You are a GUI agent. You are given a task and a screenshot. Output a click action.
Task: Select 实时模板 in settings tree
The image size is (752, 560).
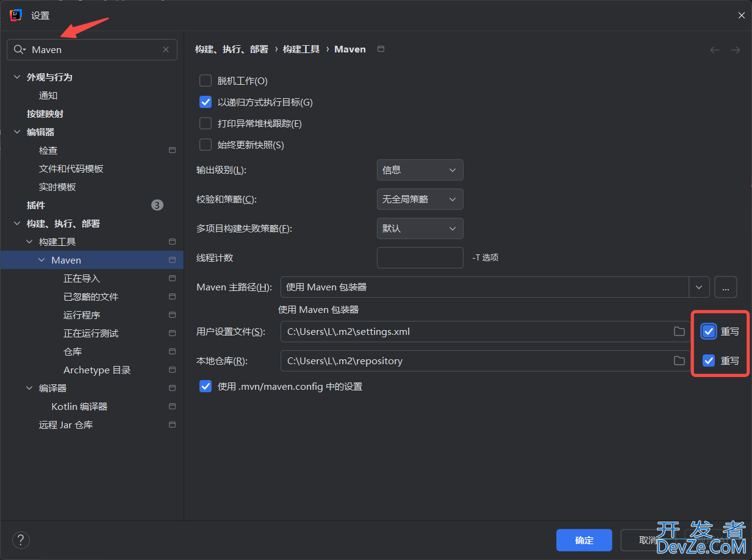(57, 187)
